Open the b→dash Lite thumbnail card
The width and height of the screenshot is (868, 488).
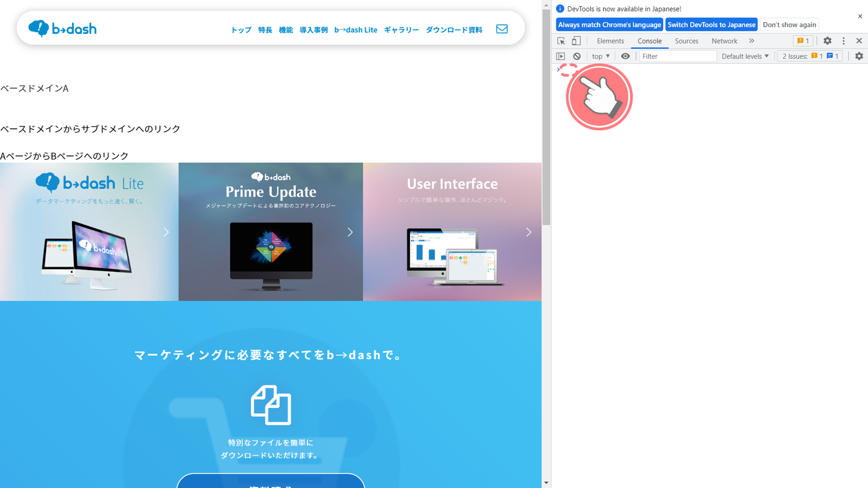pos(89,232)
